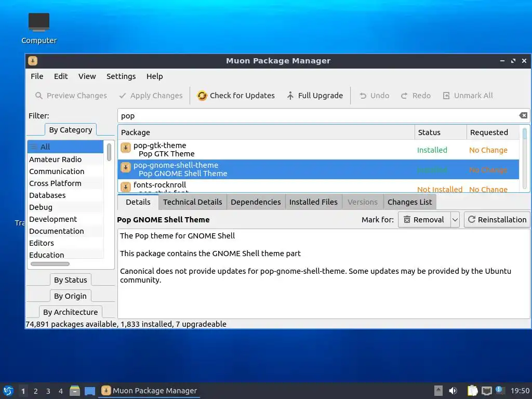
Task: Open the file manager from the panel
Action: coord(75,391)
